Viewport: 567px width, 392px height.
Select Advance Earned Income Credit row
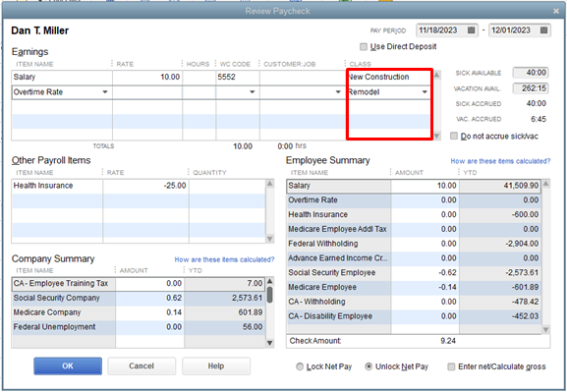point(414,257)
